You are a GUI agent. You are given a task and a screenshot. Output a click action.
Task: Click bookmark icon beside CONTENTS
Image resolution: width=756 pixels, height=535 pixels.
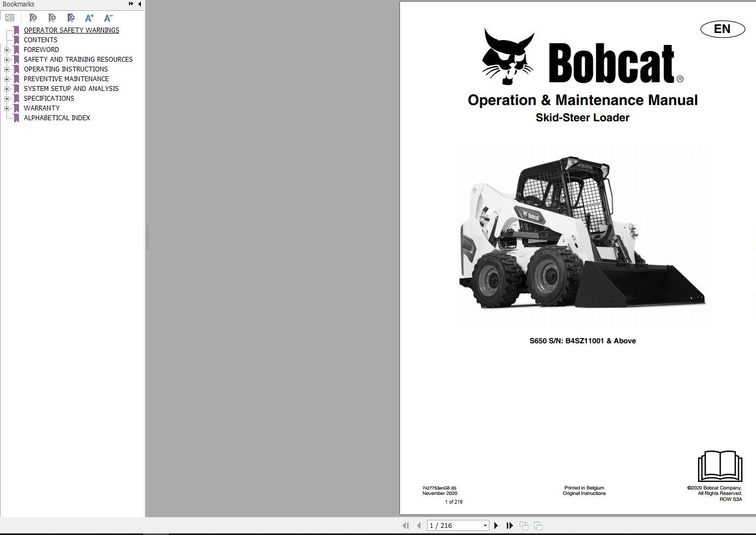tap(16, 40)
